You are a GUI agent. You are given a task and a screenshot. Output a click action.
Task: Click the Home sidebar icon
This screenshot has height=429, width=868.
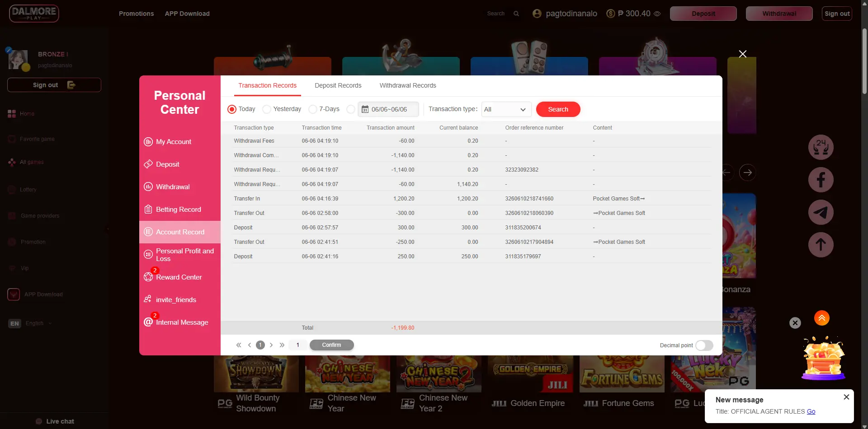12,114
